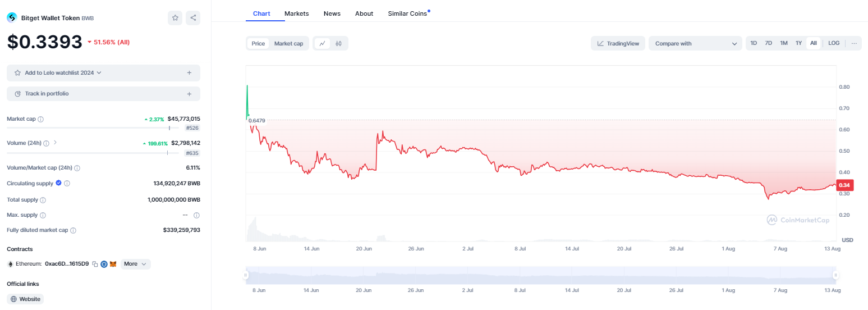
Task: Click the Market cap rank progress bar
Action: tap(93, 128)
